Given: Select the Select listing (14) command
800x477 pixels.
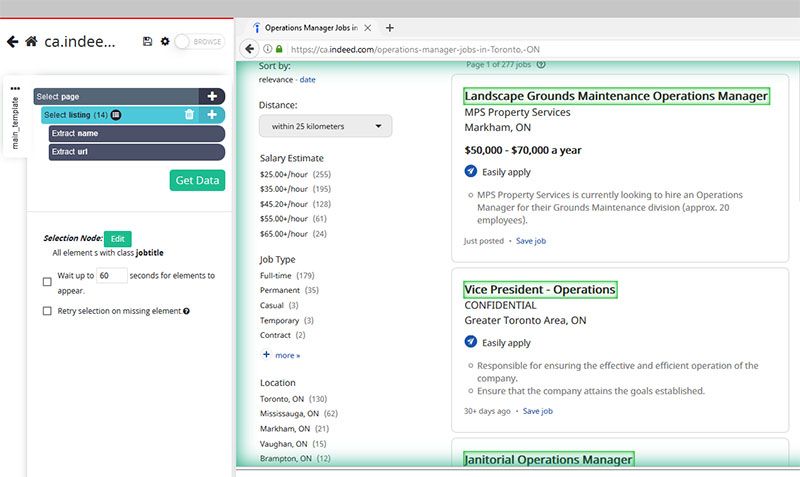Looking at the screenshot, I should pos(112,115).
